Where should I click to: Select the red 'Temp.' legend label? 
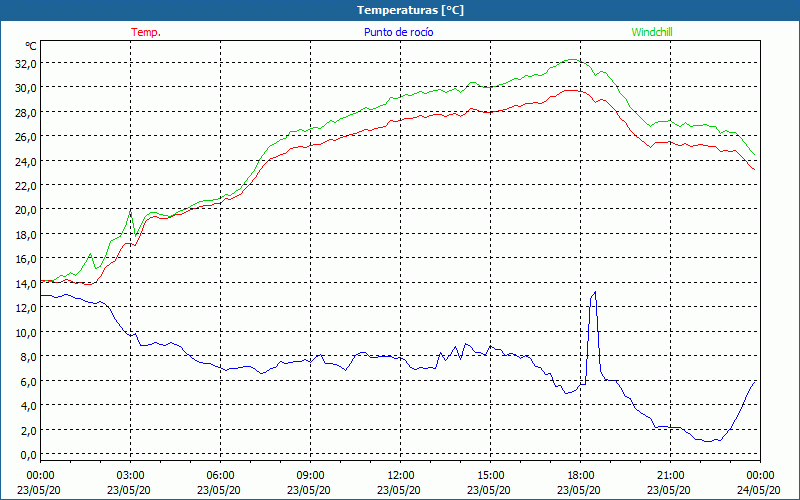(x=146, y=32)
